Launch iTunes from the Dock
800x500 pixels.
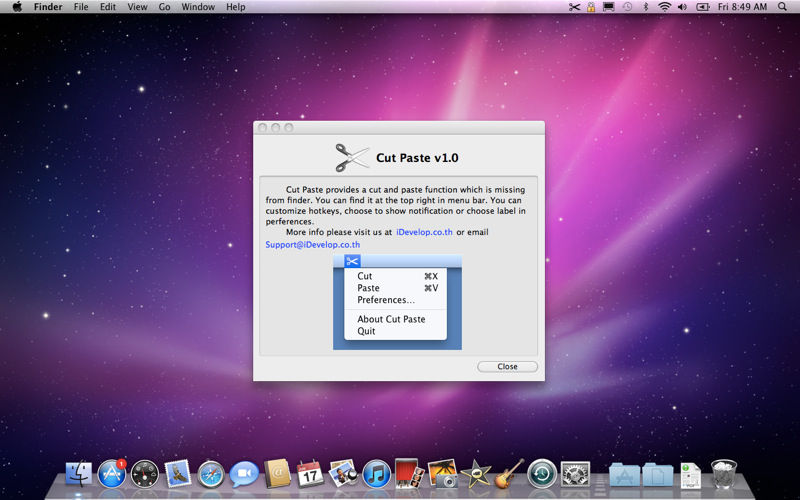point(376,474)
